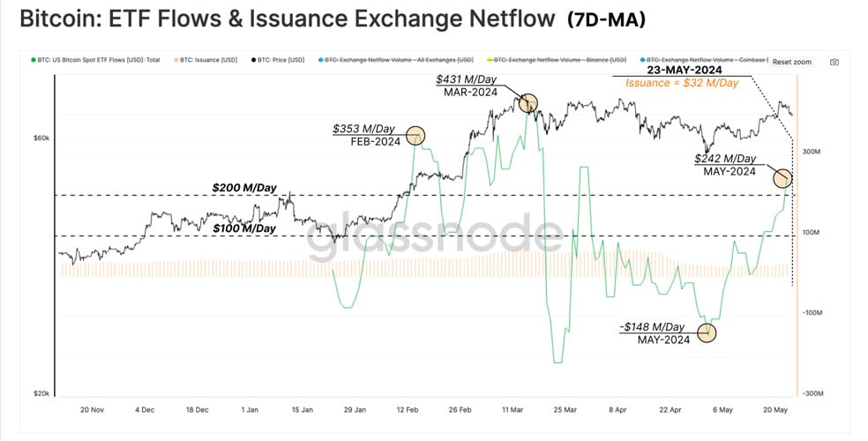Click the $200 M/Day threshold line label

[244, 188]
